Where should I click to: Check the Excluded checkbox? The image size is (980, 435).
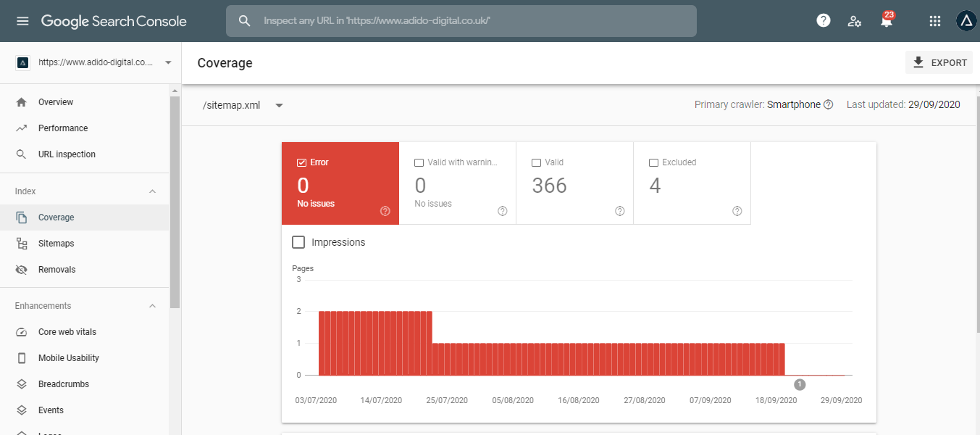click(x=653, y=162)
